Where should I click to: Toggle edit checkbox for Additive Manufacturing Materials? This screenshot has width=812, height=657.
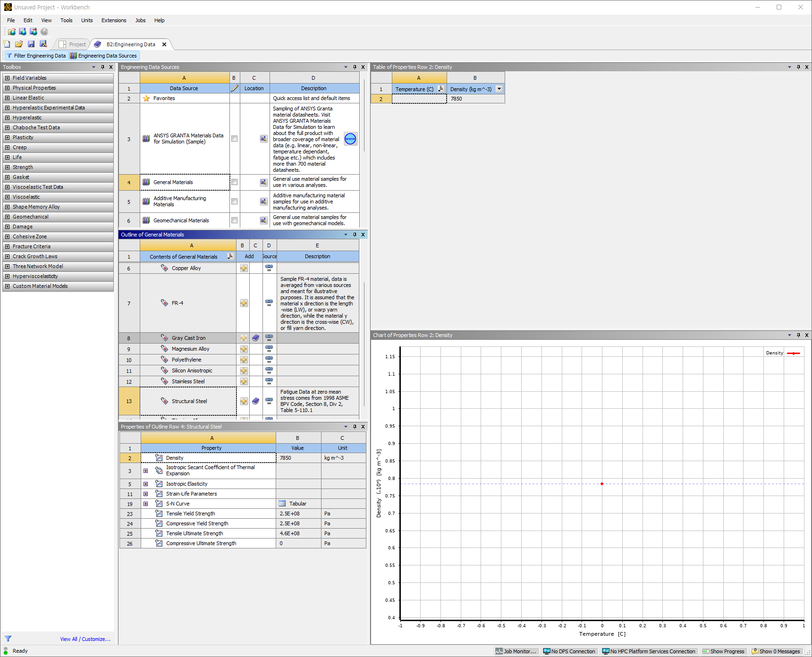point(234,202)
